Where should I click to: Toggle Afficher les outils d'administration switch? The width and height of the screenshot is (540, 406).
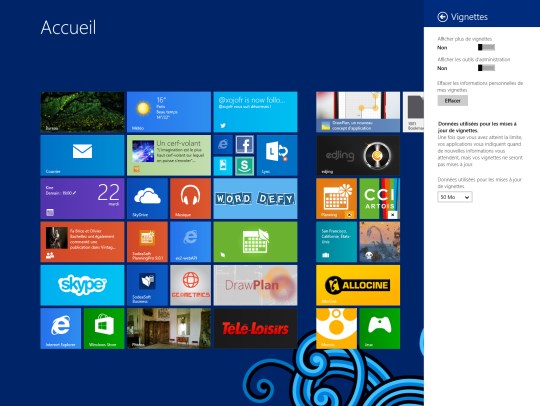(x=486, y=68)
